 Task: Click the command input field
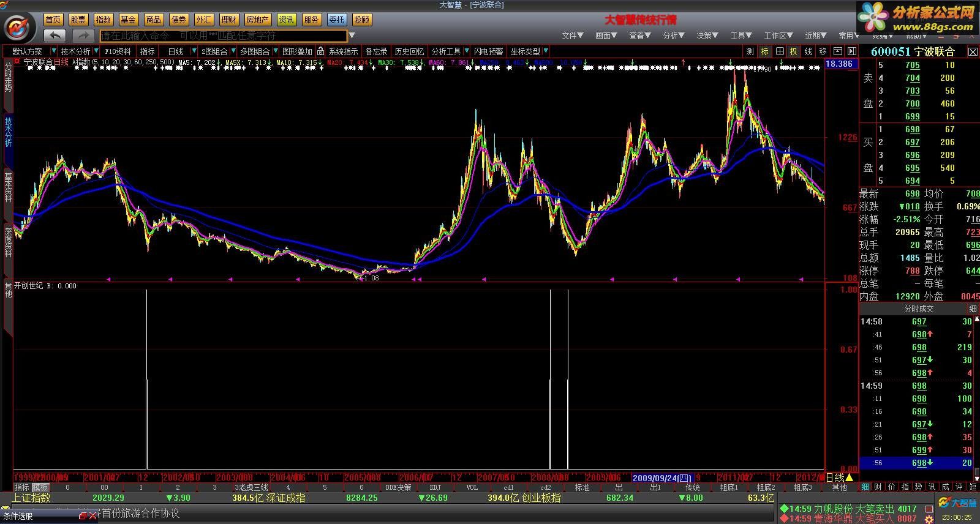(x=224, y=36)
